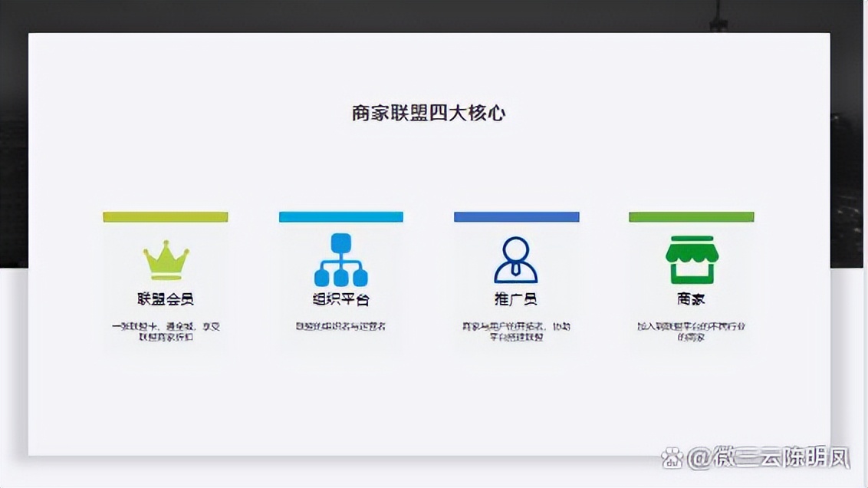The height and width of the screenshot is (488, 868).
Task: Click the dark blue bar above 推广员
Action: (516, 216)
